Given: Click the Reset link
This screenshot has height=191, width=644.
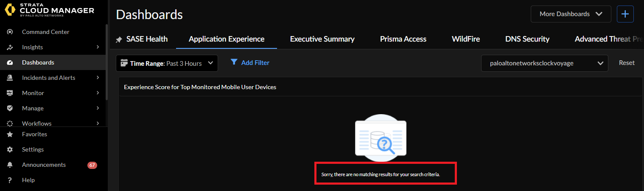Looking at the screenshot, I should (x=627, y=63).
